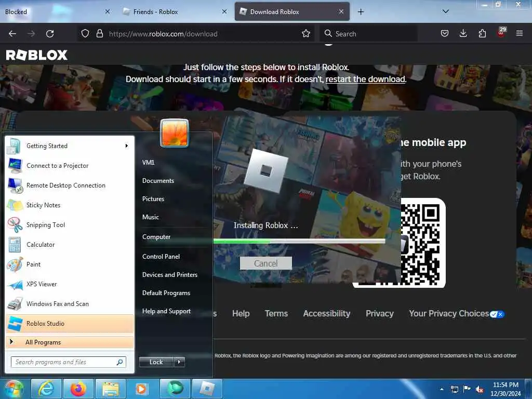Open the Privacy footer link

pos(379,313)
